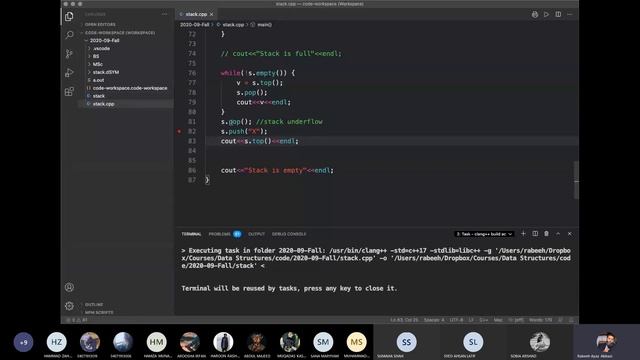Screen dimensions: 640x360
Task: Close the stack.cpp editor tab
Action: [x=211, y=14]
